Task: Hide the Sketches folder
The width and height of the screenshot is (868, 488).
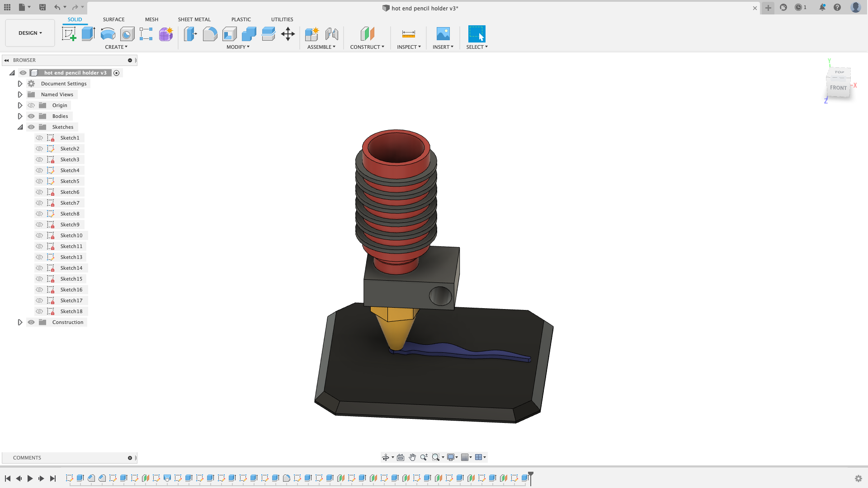Action: pos(31,127)
